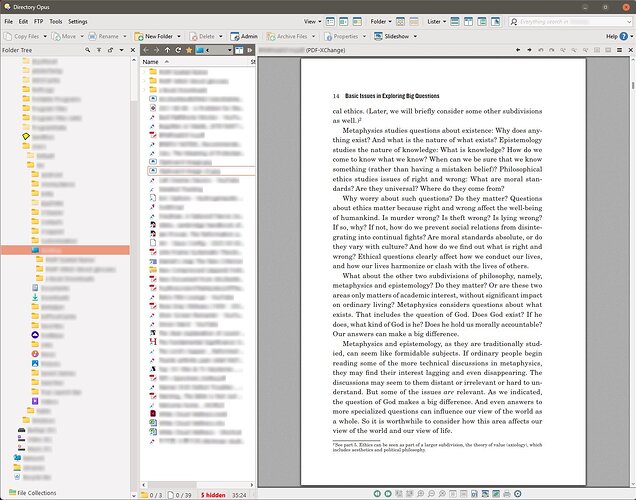Image resolution: width=636 pixels, height=500 pixels.
Task: Open the Folder dropdown menu
Action: (x=381, y=21)
